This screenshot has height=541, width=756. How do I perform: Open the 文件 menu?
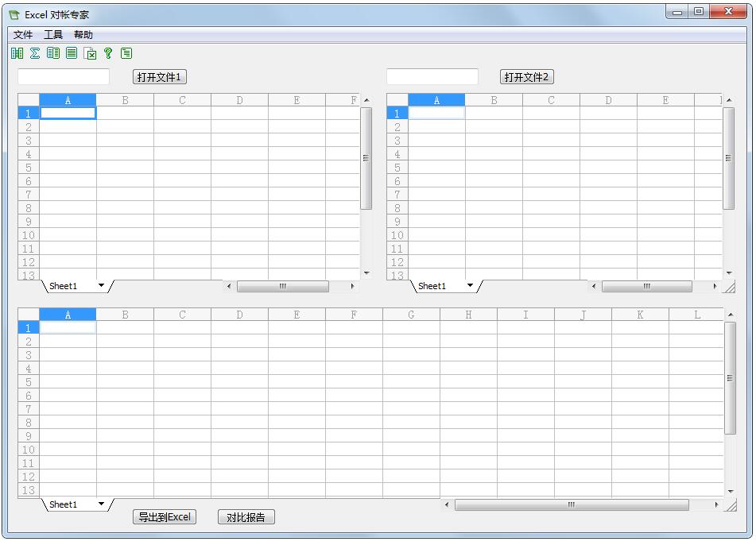click(23, 35)
